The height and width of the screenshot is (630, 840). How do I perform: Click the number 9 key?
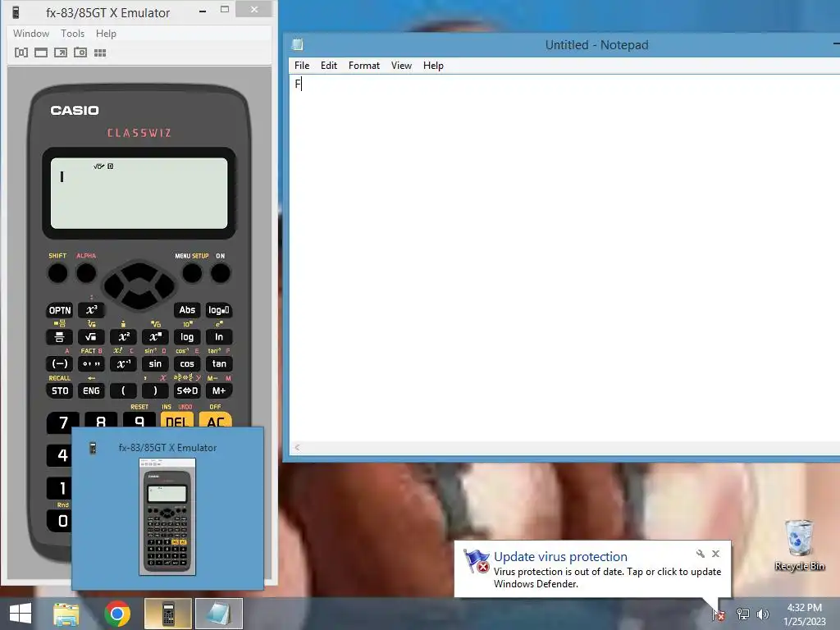(139, 420)
